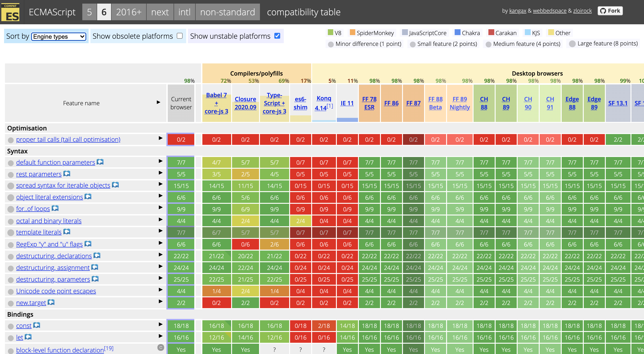Open MDN icon next to const
The height and width of the screenshot is (354, 644).
37,325
